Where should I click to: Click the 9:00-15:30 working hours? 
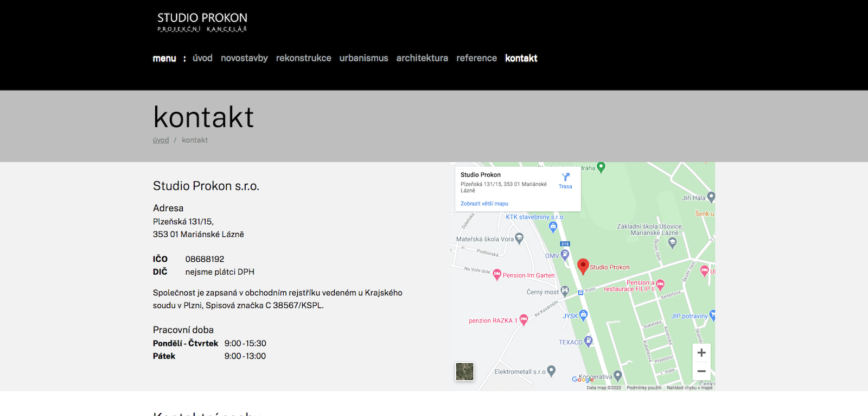(245, 343)
